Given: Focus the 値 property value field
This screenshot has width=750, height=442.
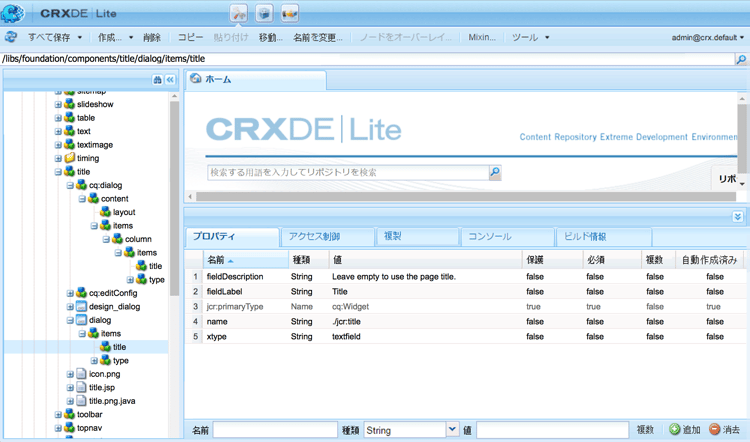Looking at the screenshot, I should pos(552,430).
